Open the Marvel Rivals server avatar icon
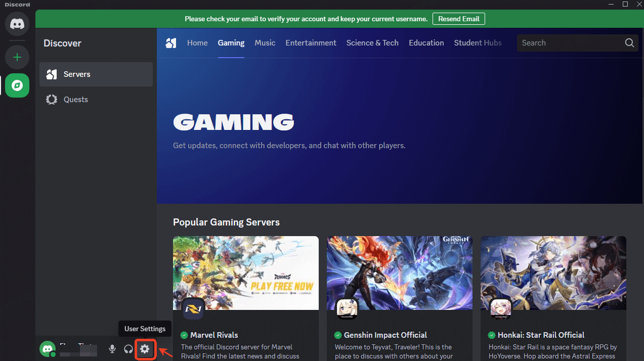 pos(193,308)
